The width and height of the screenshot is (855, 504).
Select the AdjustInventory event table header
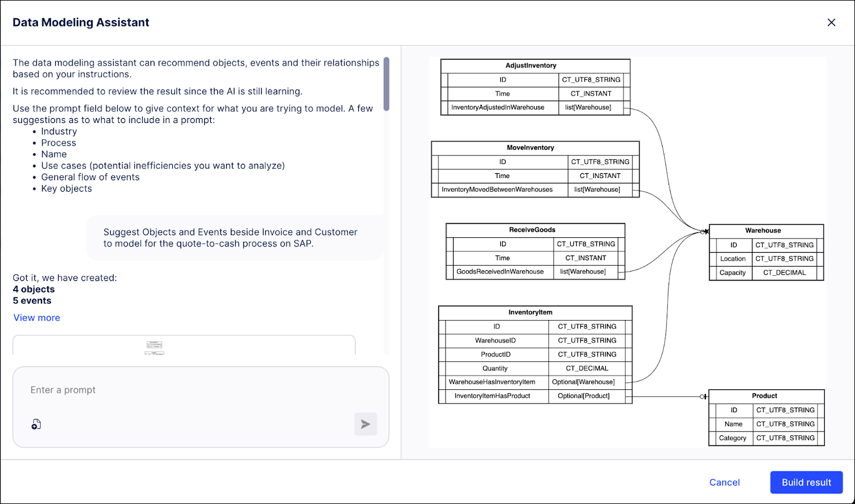pyautogui.click(x=535, y=65)
